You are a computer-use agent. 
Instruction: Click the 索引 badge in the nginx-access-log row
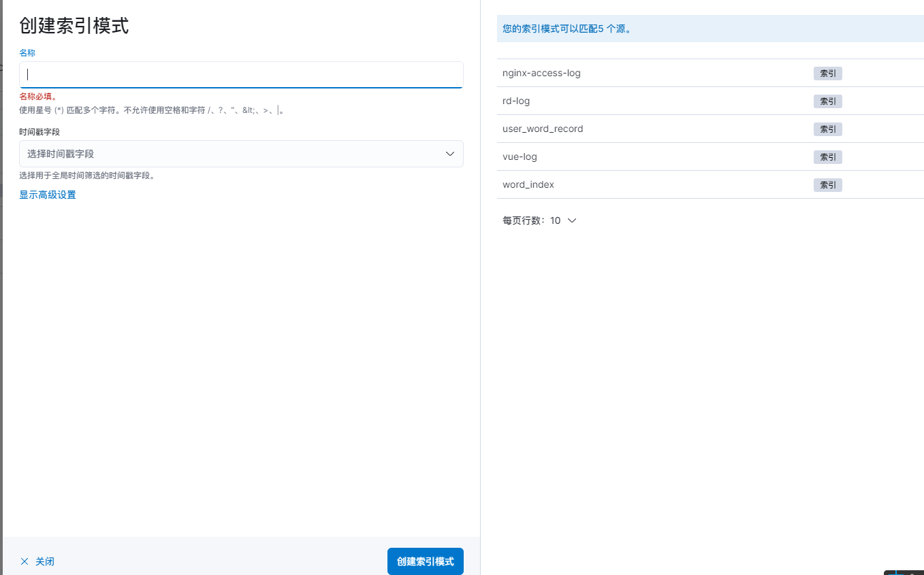tap(828, 73)
